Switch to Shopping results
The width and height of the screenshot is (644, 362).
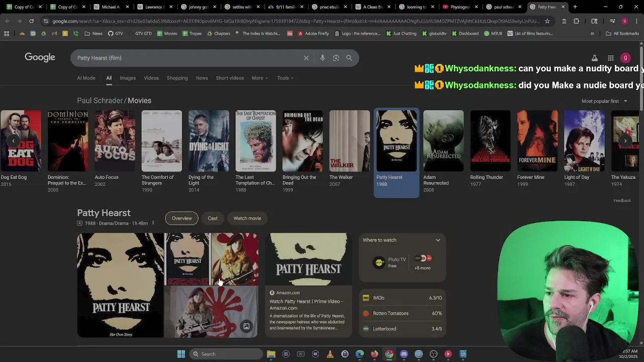click(x=177, y=78)
